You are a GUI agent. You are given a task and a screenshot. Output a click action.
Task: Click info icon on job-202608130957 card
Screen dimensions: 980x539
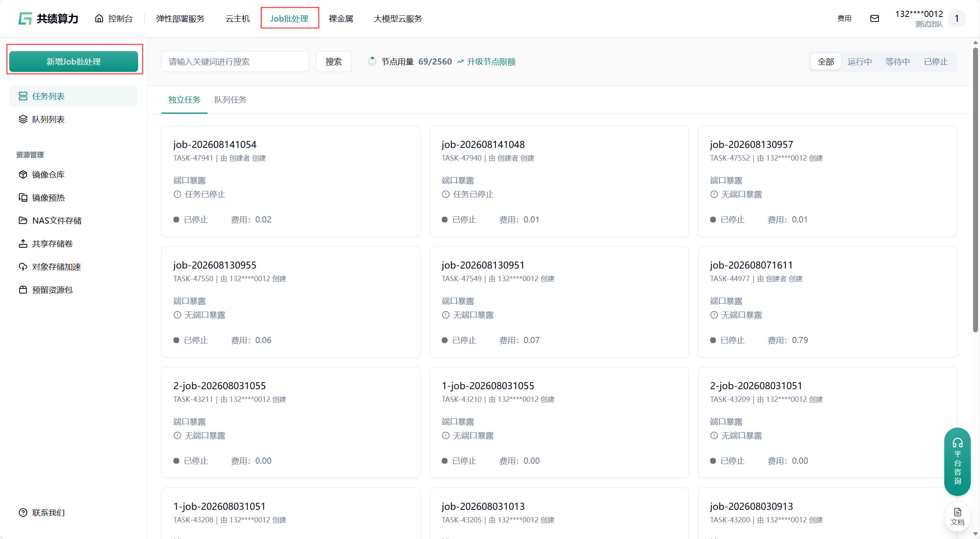(714, 194)
